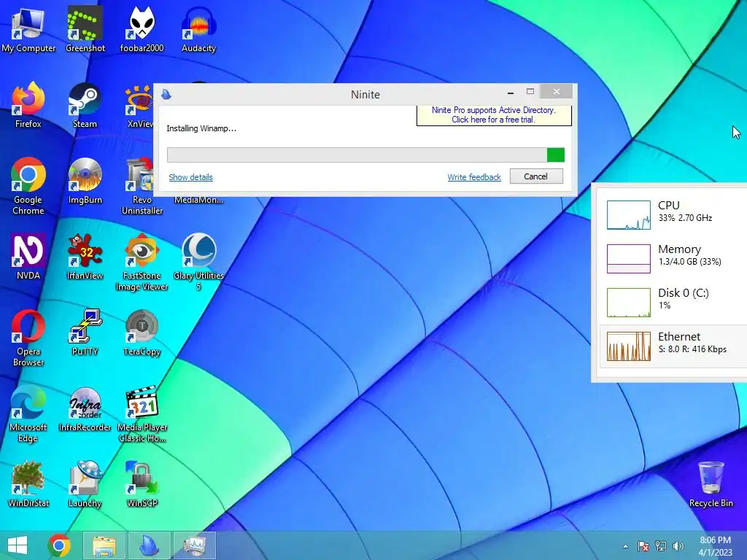Select the Firefox desktop shortcut
Image resolution: width=747 pixels, height=560 pixels.
click(28, 105)
